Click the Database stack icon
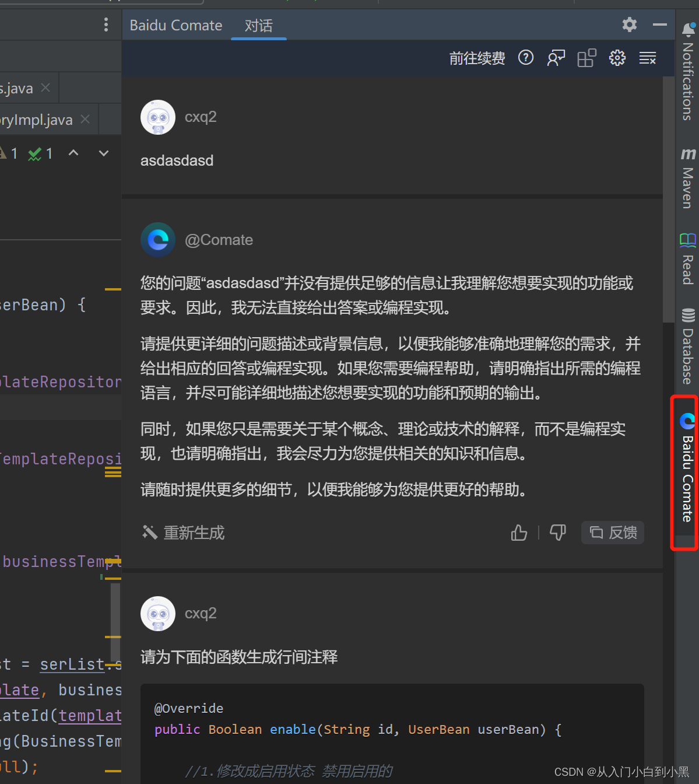The image size is (699, 784). (688, 316)
